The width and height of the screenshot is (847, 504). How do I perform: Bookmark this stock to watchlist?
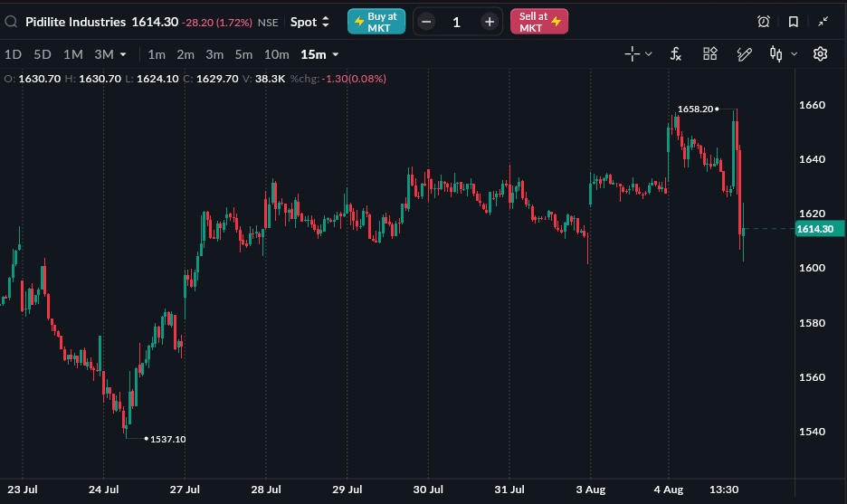tap(793, 22)
